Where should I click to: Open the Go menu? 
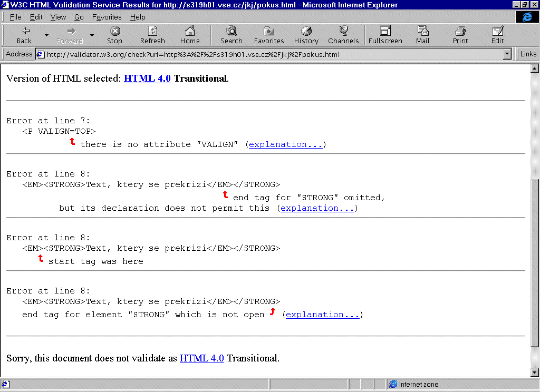click(x=79, y=17)
